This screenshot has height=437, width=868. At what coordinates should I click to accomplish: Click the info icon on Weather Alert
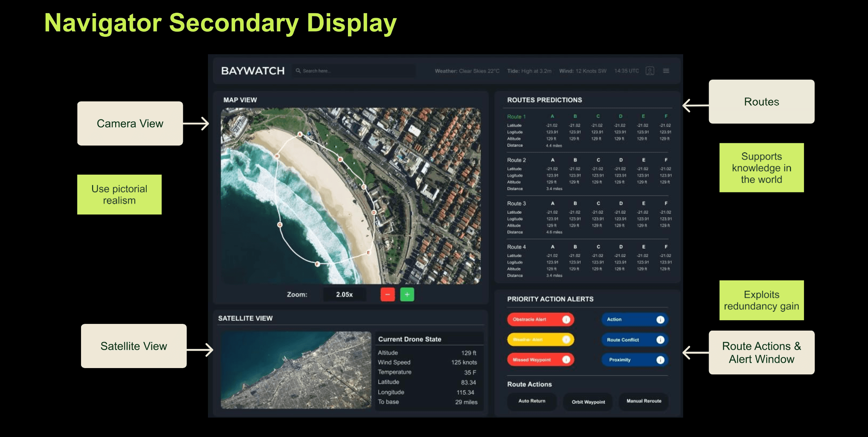click(566, 339)
